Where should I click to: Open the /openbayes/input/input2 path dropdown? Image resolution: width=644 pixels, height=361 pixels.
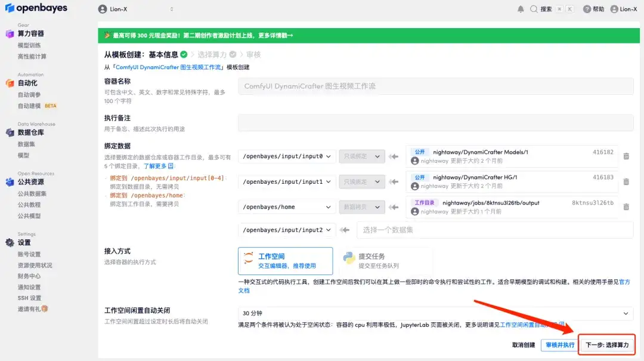point(287,230)
